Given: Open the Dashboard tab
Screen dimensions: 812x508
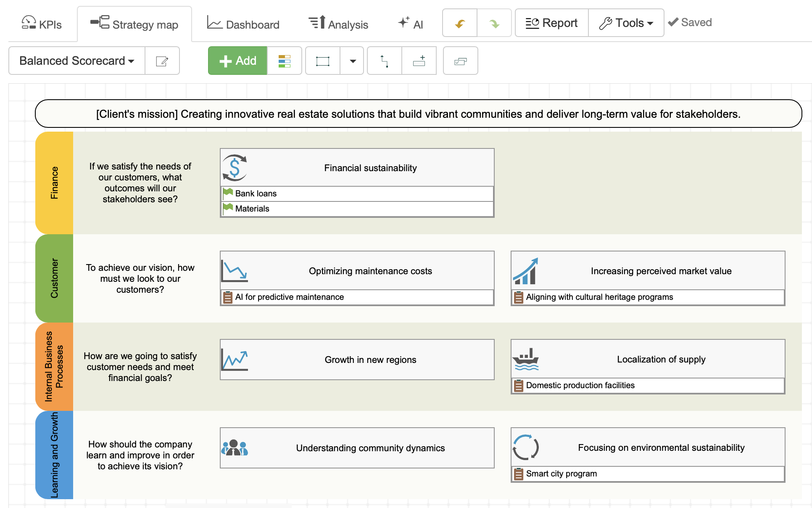Looking at the screenshot, I should click(x=243, y=24).
